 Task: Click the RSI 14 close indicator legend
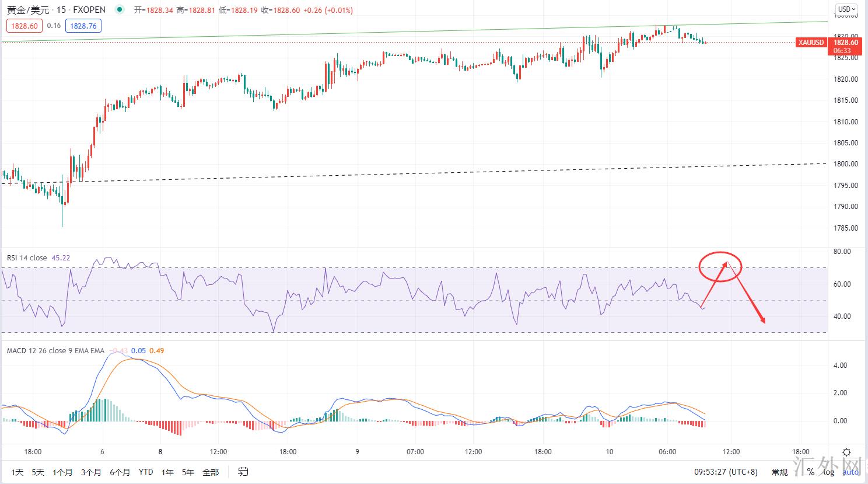[27, 257]
